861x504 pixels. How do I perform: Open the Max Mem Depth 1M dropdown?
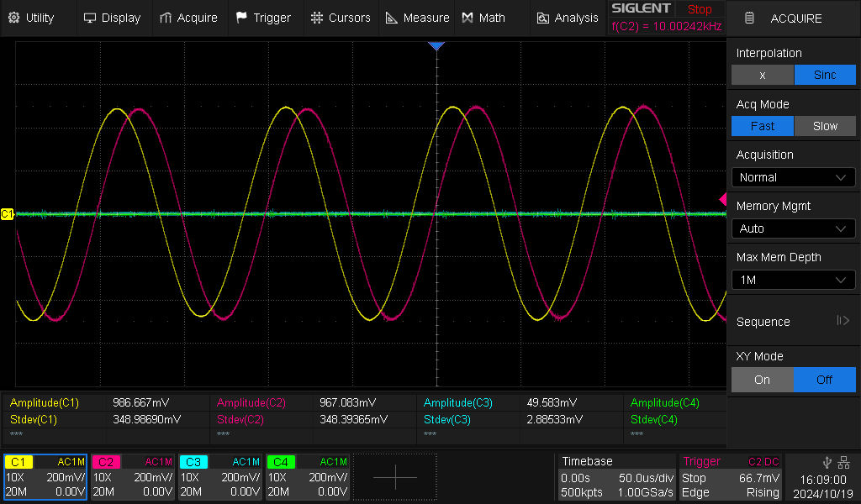(x=794, y=280)
